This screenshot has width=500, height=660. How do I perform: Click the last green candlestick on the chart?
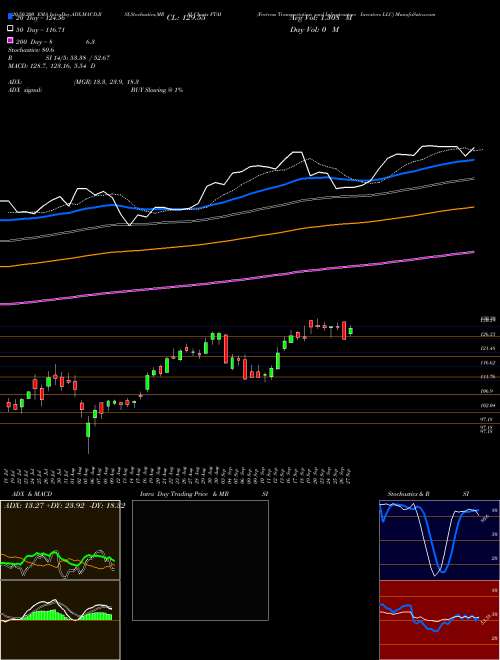point(351,331)
